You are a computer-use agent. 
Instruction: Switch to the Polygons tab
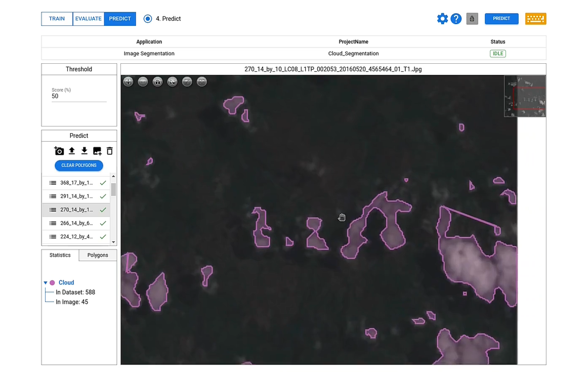98,255
